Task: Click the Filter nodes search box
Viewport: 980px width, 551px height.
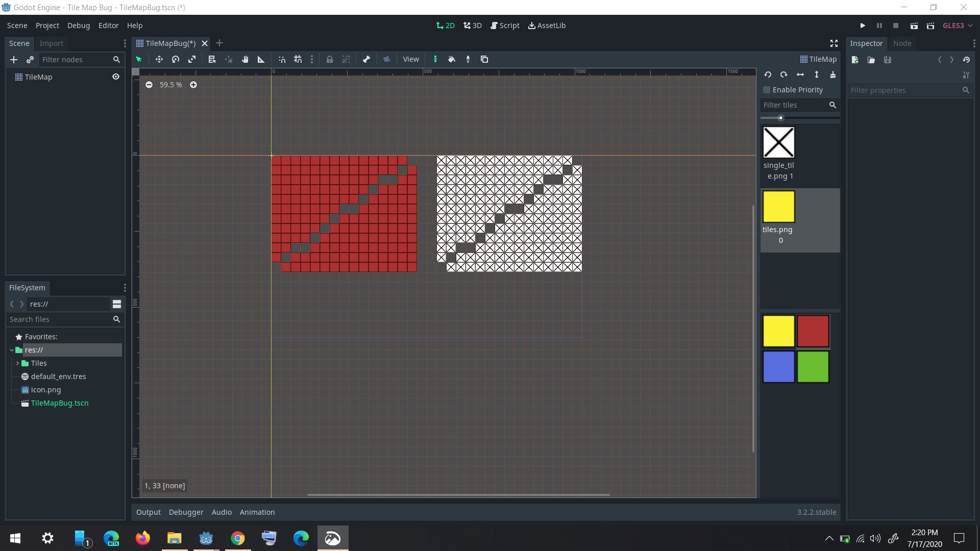Action: [81, 60]
